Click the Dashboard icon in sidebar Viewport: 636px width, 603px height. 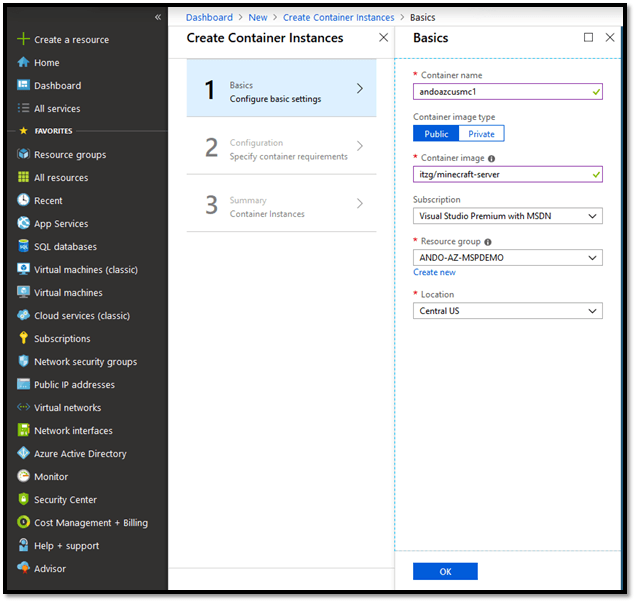tap(23, 85)
